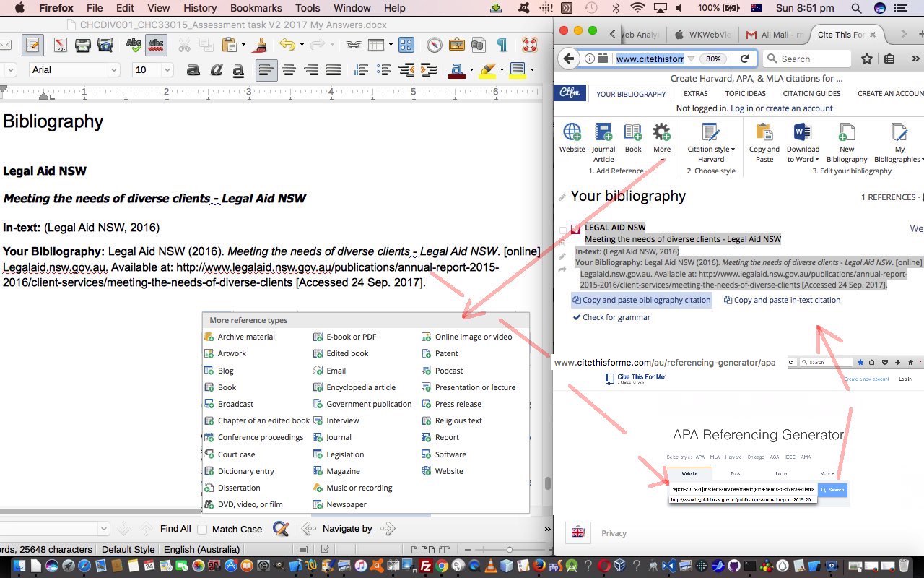
Task: Run the Spelling and Grammar check
Action: click(134, 45)
